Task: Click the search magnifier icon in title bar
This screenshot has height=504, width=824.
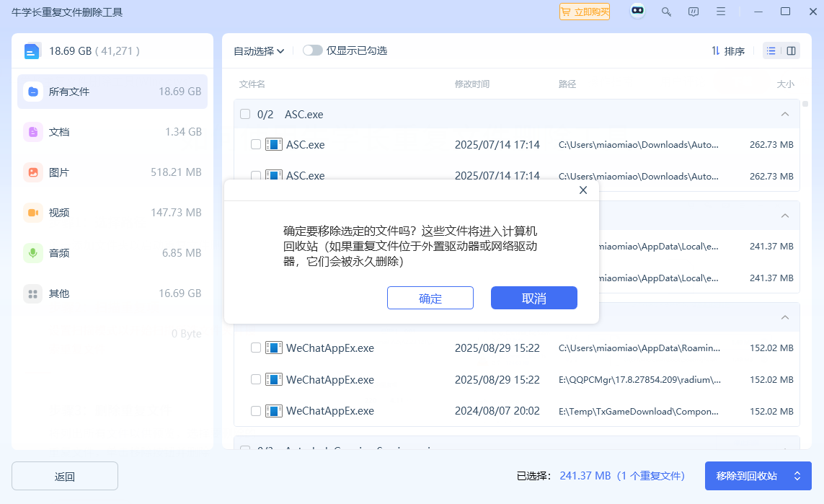Action: pos(665,12)
